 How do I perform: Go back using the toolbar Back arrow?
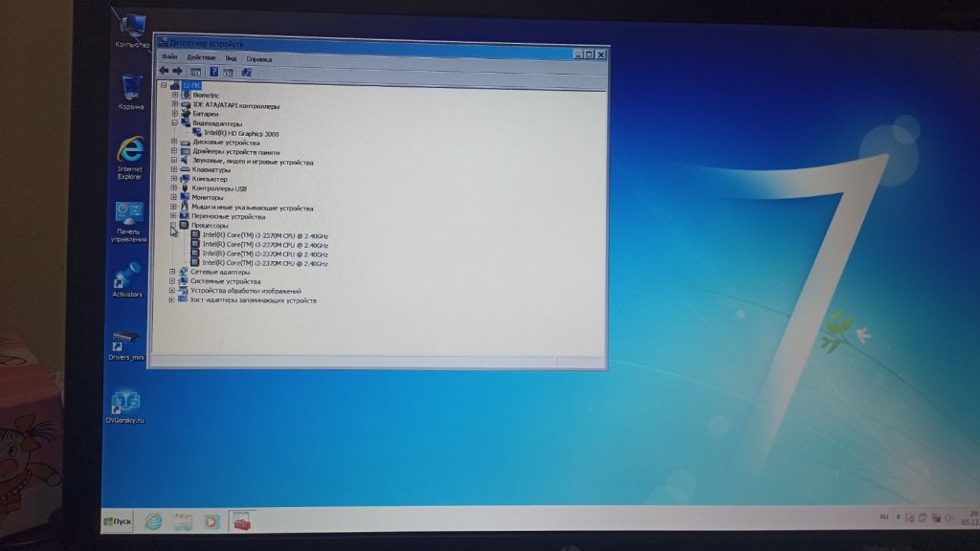164,71
